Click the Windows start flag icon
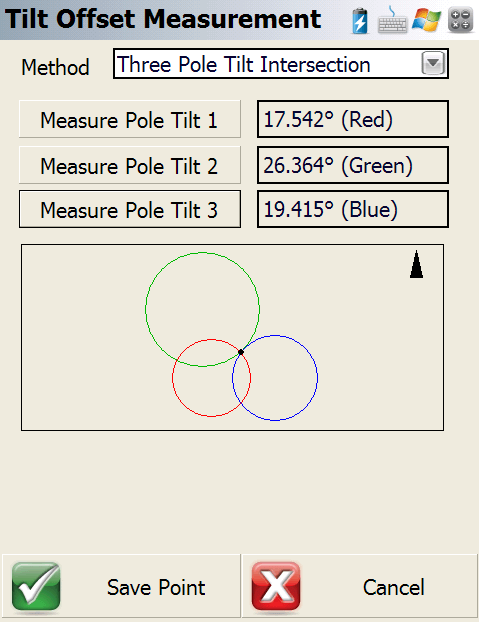Screen dimensions: 479x622 pos(426,20)
